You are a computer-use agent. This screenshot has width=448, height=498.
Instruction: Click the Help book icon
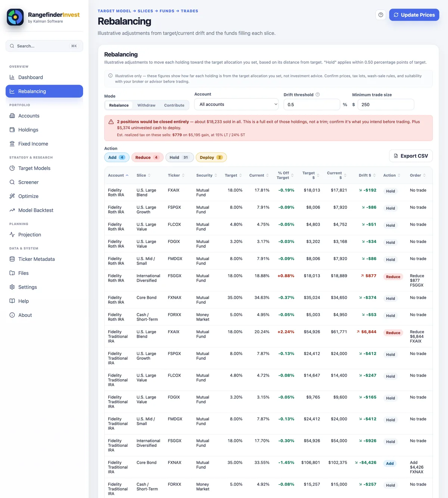[12, 301]
